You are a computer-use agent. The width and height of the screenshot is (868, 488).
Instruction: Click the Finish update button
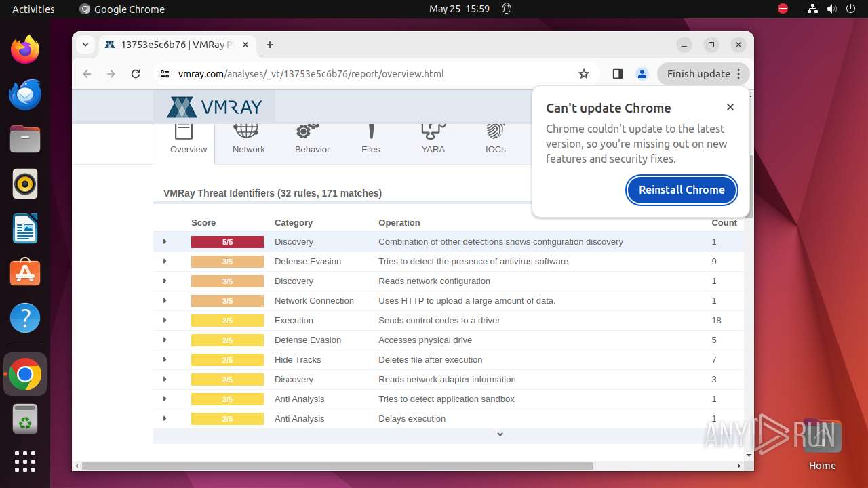pos(704,74)
